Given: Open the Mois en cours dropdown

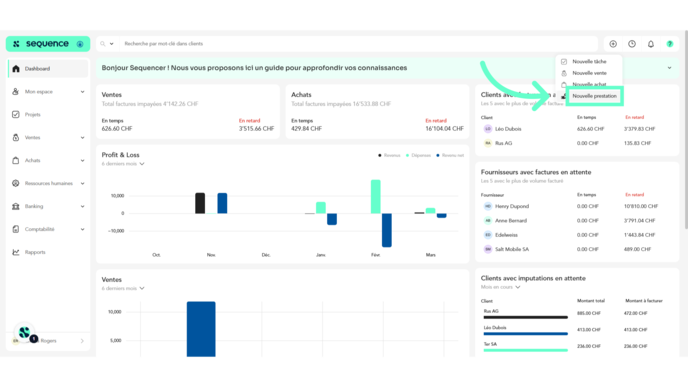Looking at the screenshot, I should 501,287.
